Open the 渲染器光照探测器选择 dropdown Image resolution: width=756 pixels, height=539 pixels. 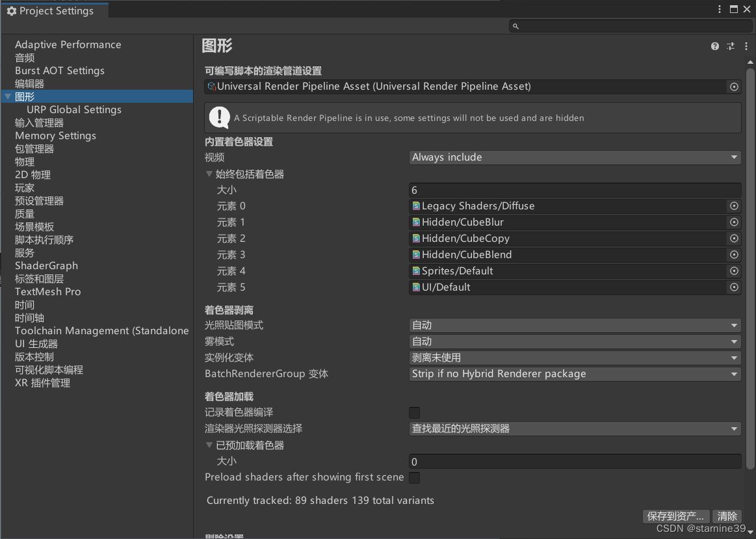575,428
